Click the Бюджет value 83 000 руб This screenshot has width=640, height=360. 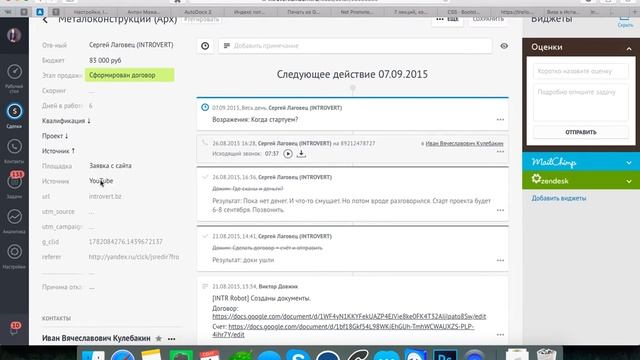click(105, 60)
